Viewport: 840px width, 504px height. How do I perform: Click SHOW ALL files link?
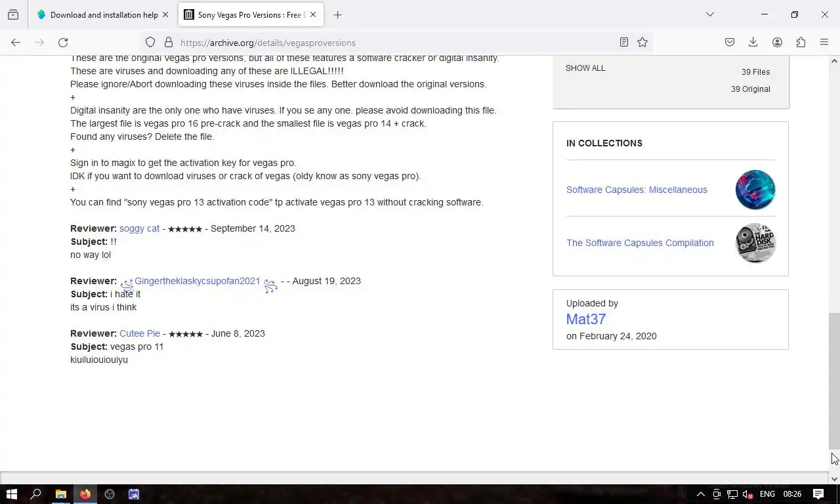(x=585, y=68)
